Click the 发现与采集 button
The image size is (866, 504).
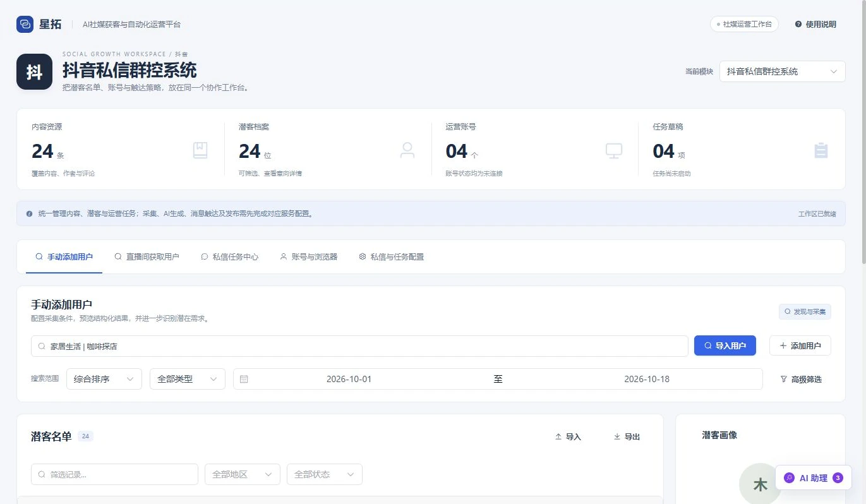[805, 311]
